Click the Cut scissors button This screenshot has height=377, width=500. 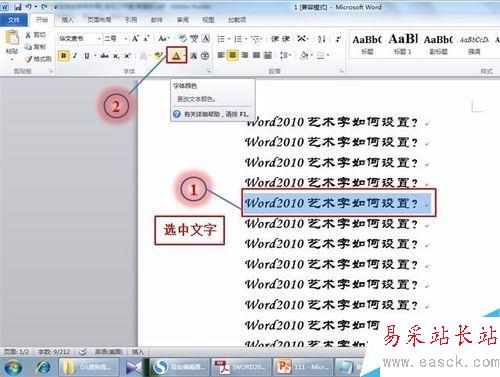[35, 35]
